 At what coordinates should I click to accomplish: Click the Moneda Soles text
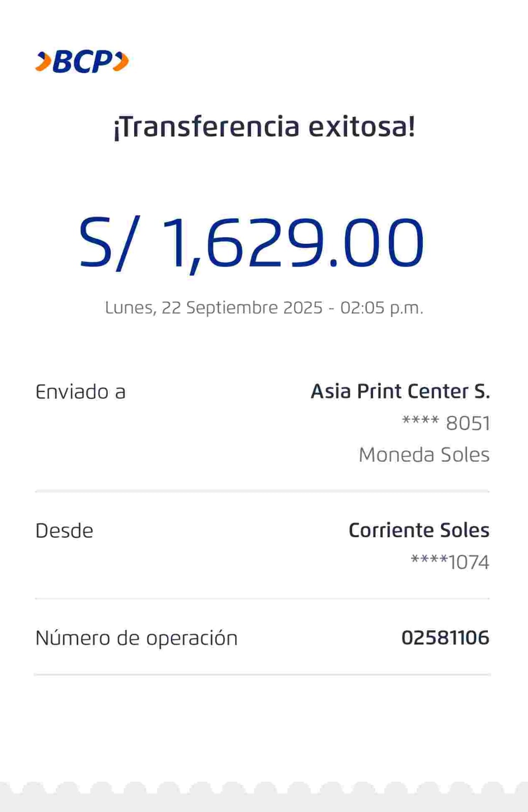[x=424, y=454]
